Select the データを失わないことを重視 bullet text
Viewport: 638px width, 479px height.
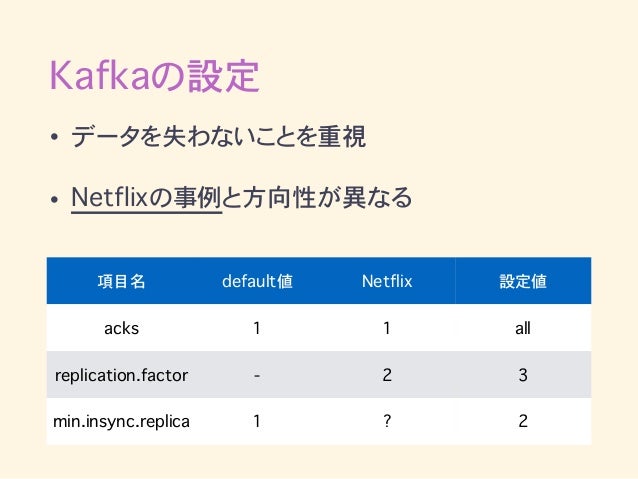click(218, 136)
